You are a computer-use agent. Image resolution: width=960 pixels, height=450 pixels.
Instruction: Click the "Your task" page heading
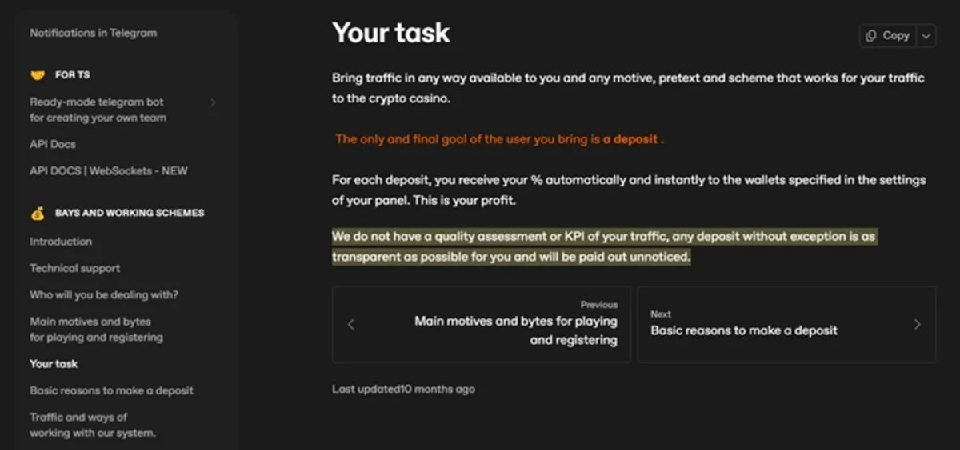[391, 33]
